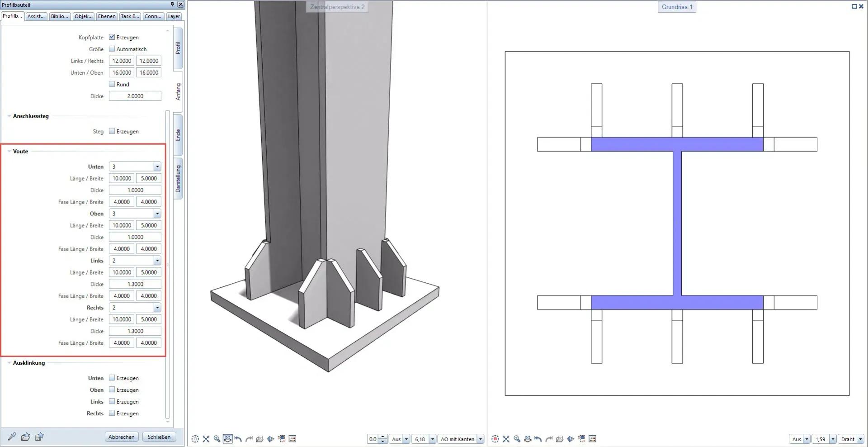Click the refresh-all icon in Grundriss viewport
868x447 pixels.
(495, 439)
